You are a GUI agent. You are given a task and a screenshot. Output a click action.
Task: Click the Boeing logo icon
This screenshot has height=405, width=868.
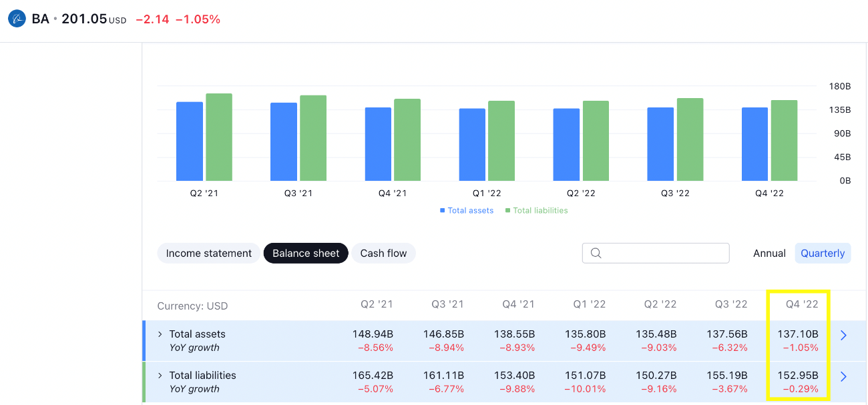(x=17, y=19)
